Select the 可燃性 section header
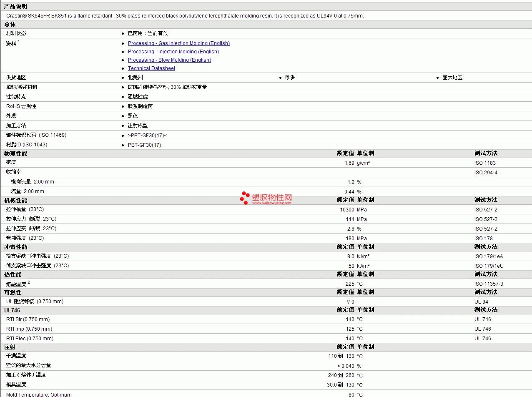 pyautogui.click(x=13, y=292)
